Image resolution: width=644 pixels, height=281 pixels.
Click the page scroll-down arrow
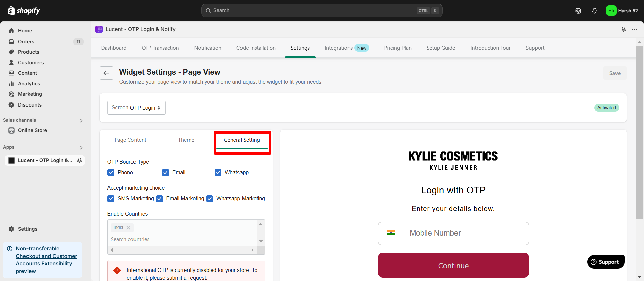[640, 277]
